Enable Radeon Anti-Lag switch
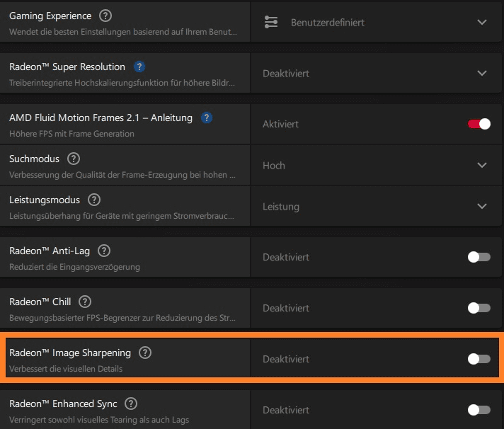The width and height of the screenshot is (504, 429). click(479, 257)
